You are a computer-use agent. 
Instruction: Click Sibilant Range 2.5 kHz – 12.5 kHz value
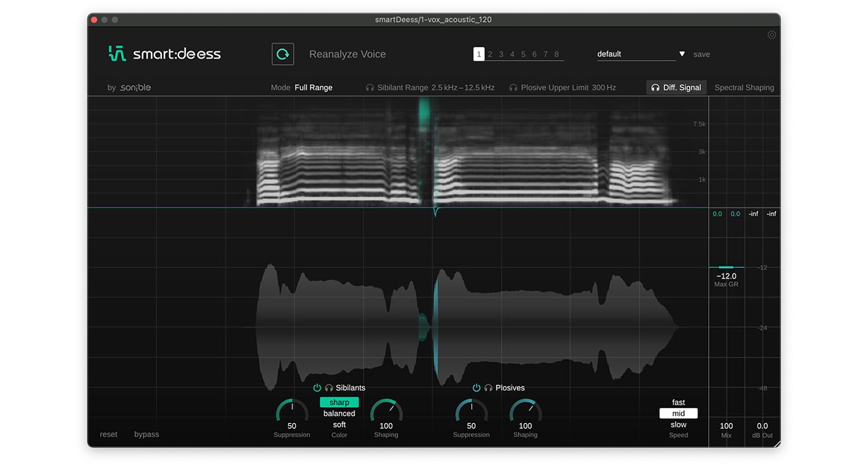pyautogui.click(x=463, y=88)
